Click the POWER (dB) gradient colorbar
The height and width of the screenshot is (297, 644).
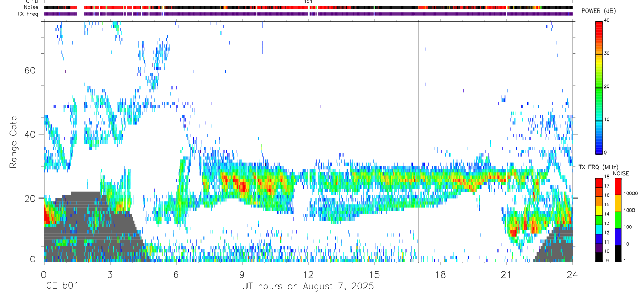(x=599, y=87)
